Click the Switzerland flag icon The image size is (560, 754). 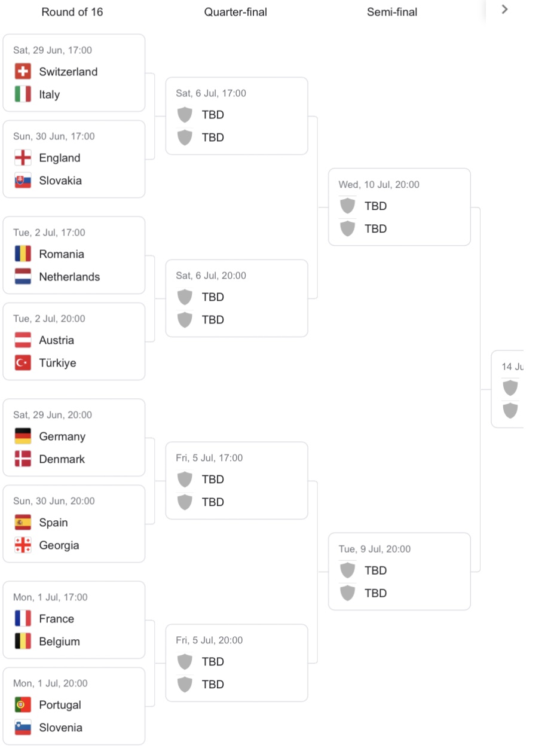click(x=23, y=72)
